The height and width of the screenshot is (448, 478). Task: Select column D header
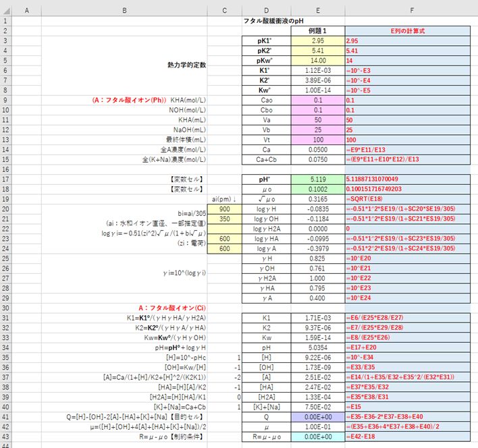[267, 11]
